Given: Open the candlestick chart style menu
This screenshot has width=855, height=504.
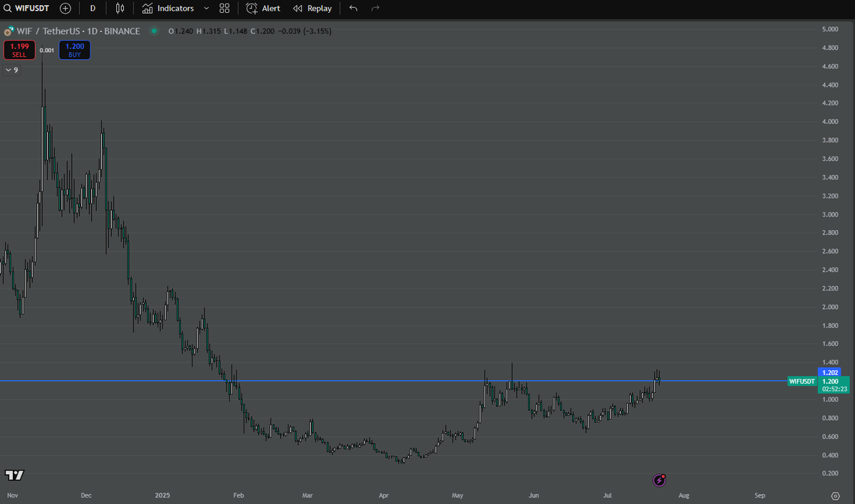Looking at the screenshot, I should click(120, 9).
